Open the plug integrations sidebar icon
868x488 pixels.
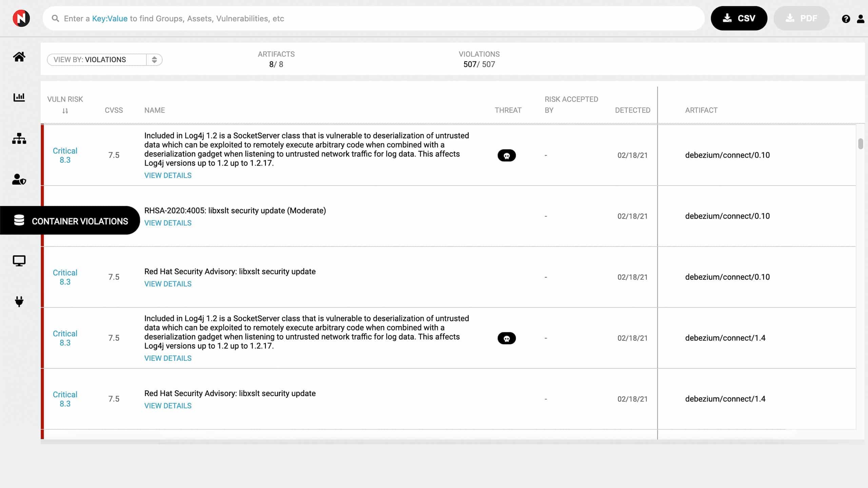click(x=19, y=301)
